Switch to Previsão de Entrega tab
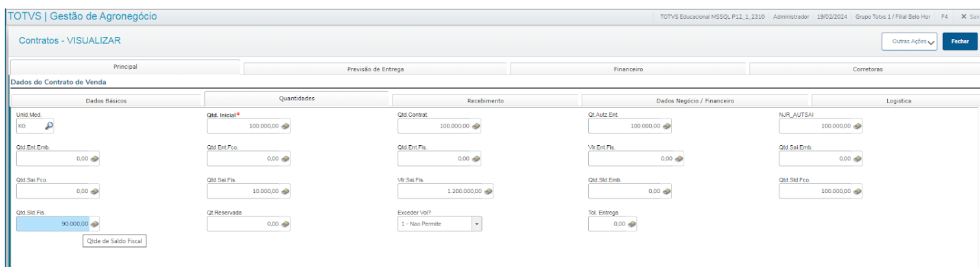 click(376, 69)
